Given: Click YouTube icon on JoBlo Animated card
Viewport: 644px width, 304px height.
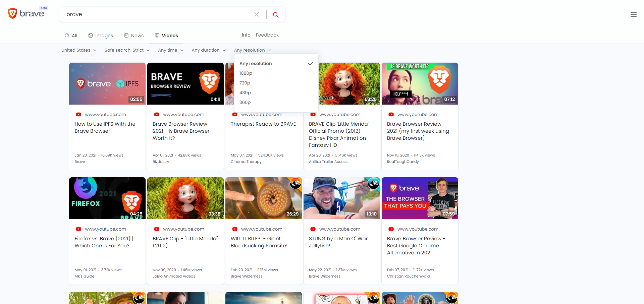Looking at the screenshot, I should 157,229.
